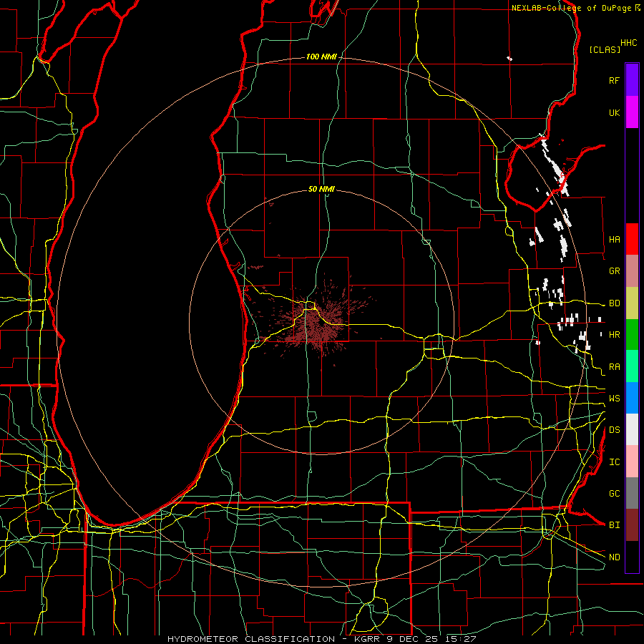Select the pink IC legend swatch
The height and width of the screenshot is (644, 644).
pyautogui.click(x=632, y=462)
